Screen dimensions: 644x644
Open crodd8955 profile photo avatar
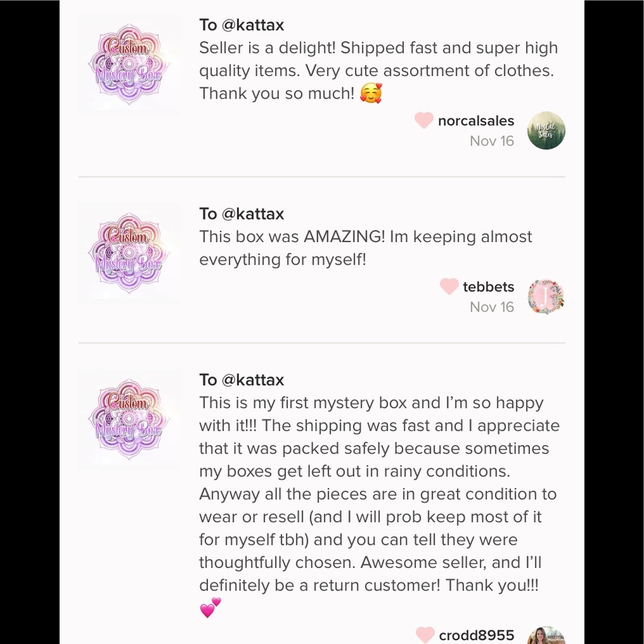pyautogui.click(x=546, y=636)
